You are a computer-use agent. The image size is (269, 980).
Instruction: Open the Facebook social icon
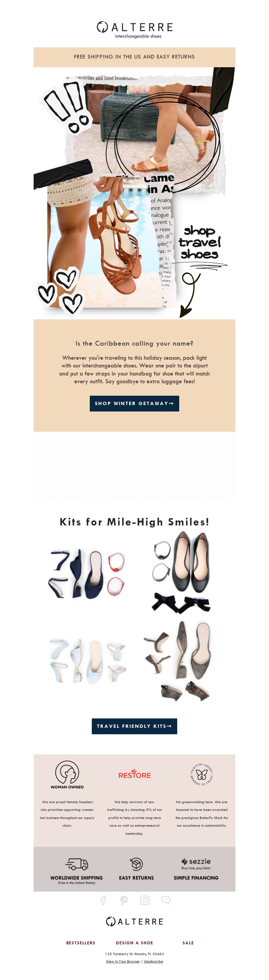click(x=103, y=900)
